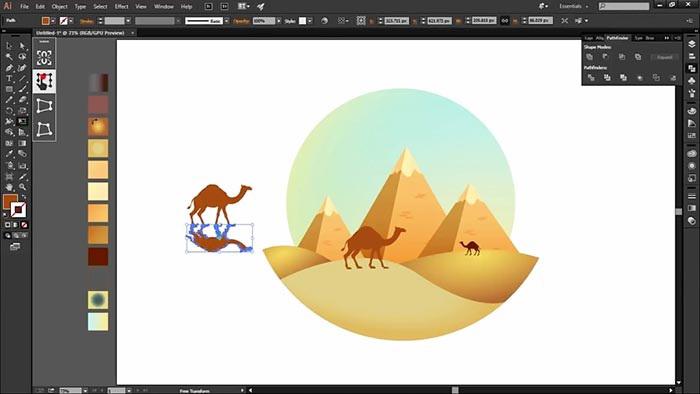
Task: Click the Recolor Artwork icon in control bar
Action: coord(325,21)
